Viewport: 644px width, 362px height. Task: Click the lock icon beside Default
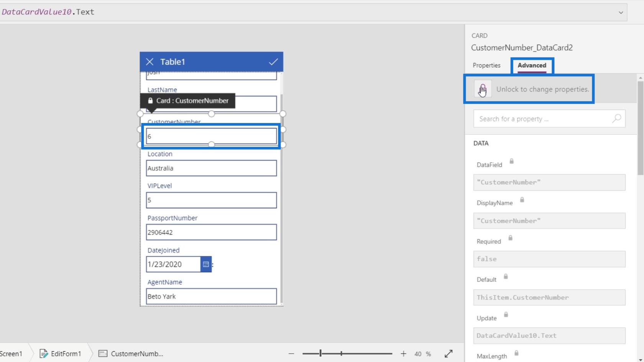coord(506,276)
